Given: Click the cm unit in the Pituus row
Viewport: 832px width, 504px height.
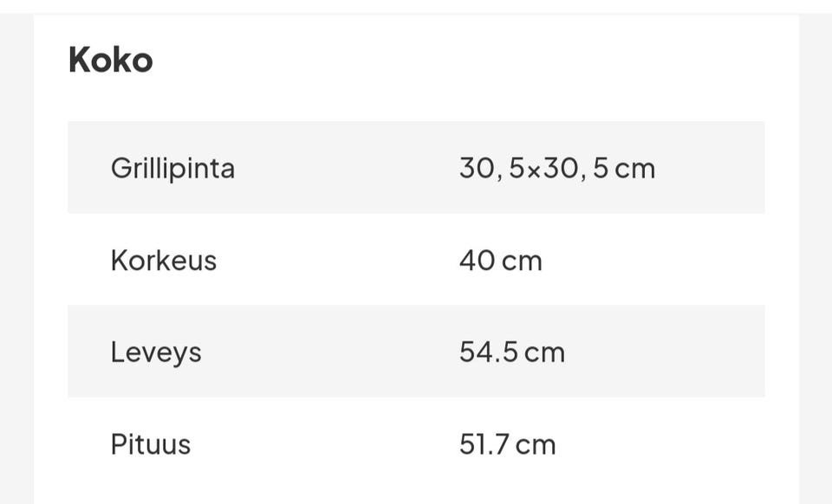Looking at the screenshot, I should pyautogui.click(x=536, y=444).
